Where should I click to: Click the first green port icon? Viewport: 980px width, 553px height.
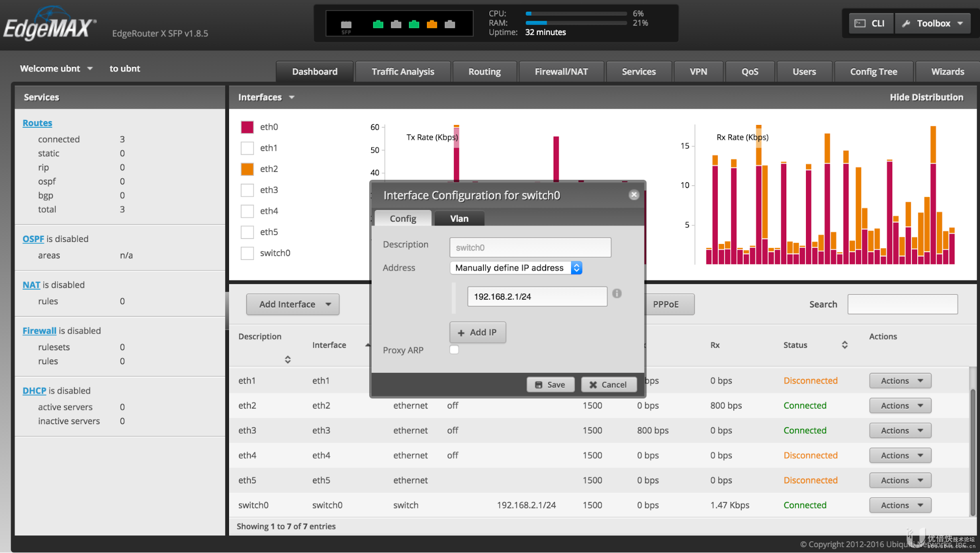click(378, 24)
